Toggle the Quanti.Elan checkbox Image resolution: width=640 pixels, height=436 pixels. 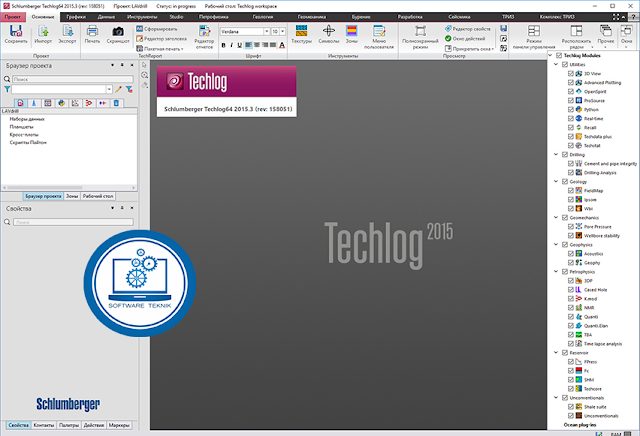click(571, 326)
